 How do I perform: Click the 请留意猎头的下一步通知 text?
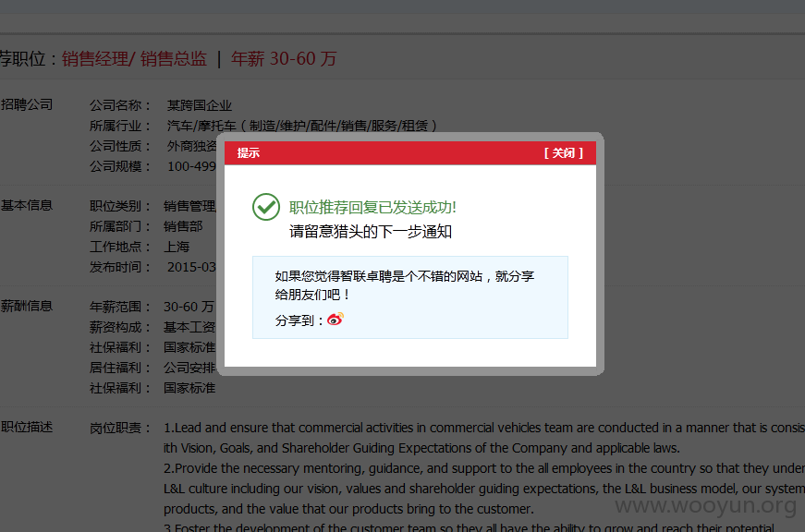click(x=371, y=232)
